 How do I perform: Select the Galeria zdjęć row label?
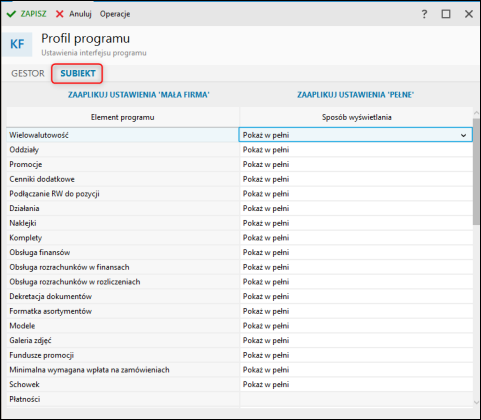coord(30,340)
